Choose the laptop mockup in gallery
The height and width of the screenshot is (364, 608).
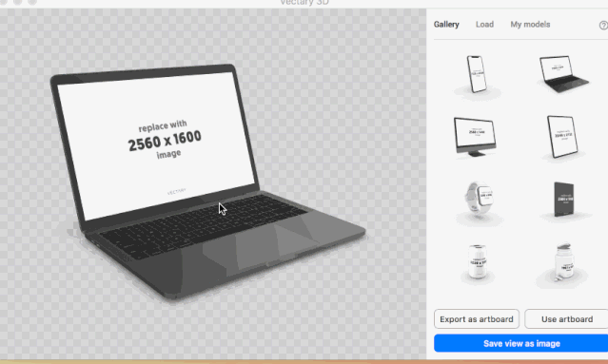(564, 75)
